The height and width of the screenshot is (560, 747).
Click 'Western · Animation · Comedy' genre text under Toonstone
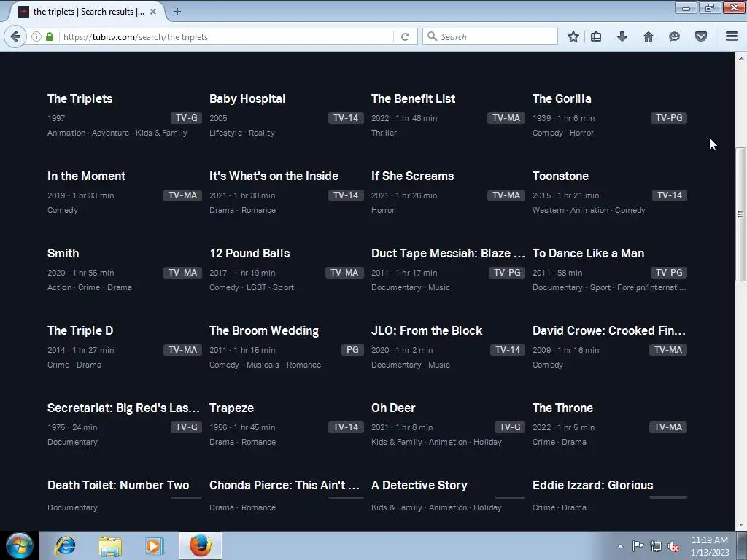(589, 210)
